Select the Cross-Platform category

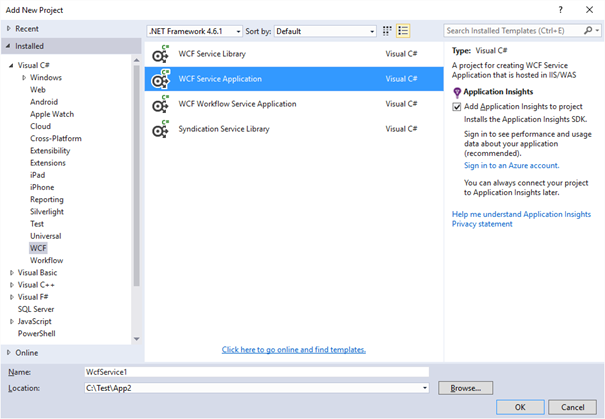tap(56, 139)
